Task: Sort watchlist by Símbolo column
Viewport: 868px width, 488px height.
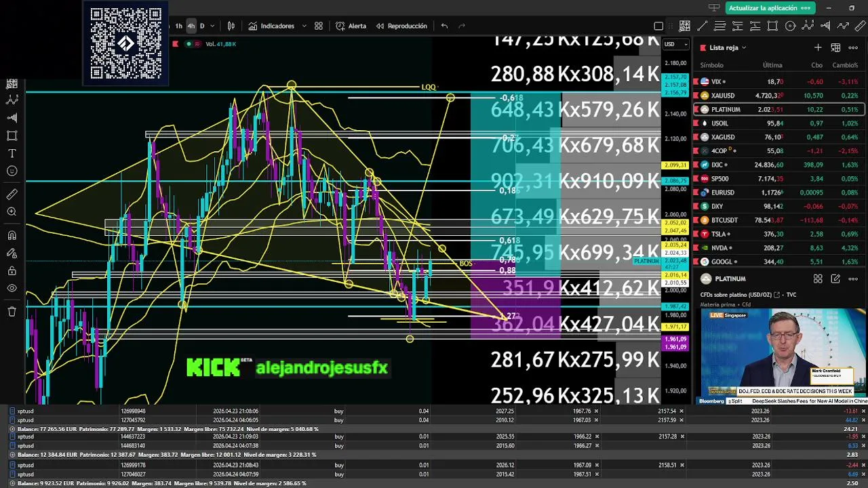Action: (712, 65)
